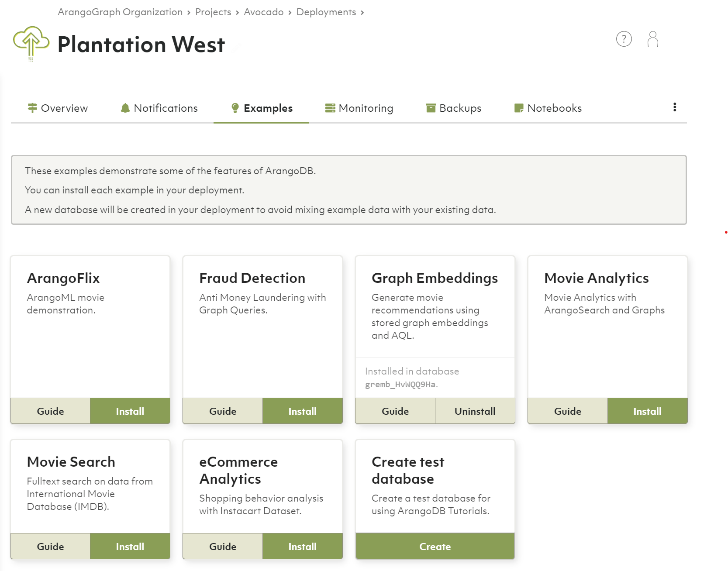The image size is (728, 571).
Task: Open the user profile icon
Action: click(x=652, y=39)
